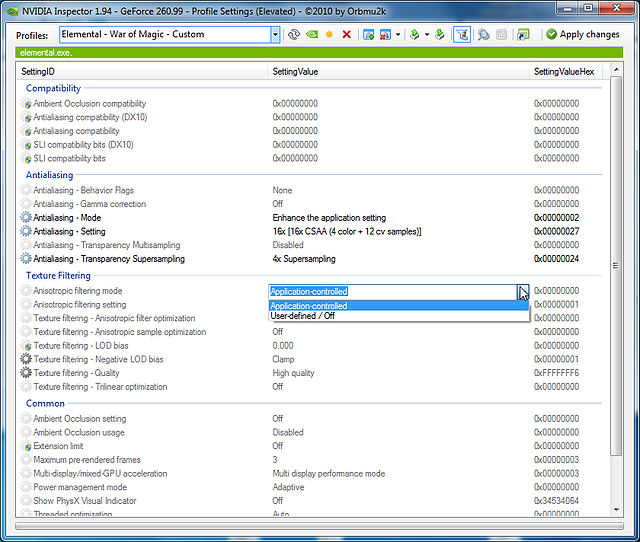This screenshot has width=640, height=542.
Task: Create desktop shortcut for profile icon
Action: pos(523,35)
